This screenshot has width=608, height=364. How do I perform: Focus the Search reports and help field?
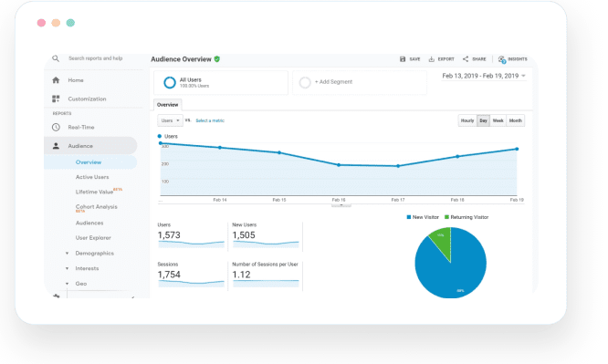95,58
